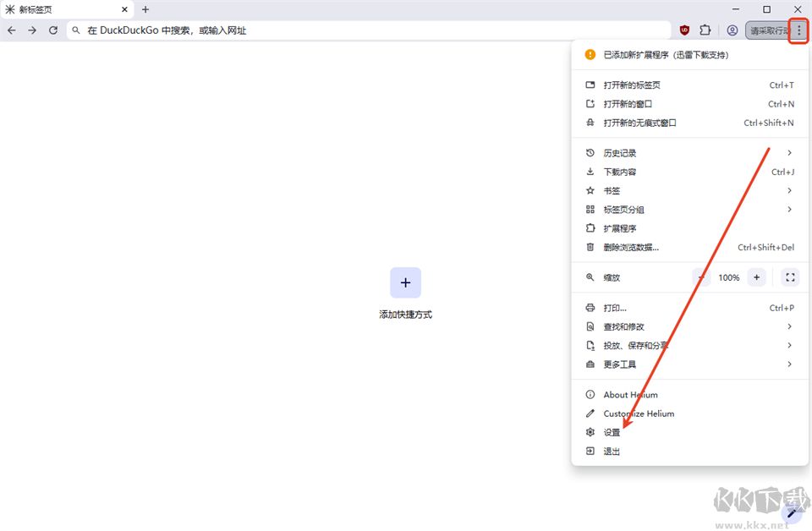
Task: Open the three-dot browser menu
Action: coord(799,30)
